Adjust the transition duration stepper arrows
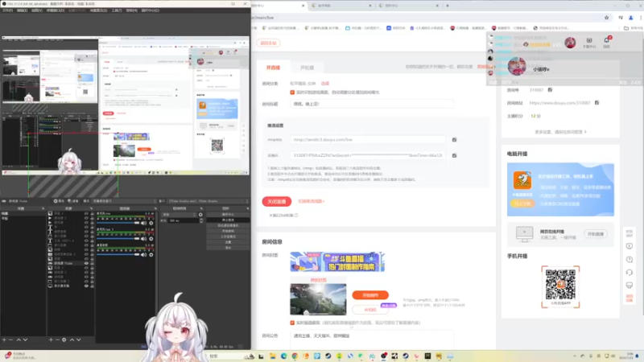 tap(201, 220)
